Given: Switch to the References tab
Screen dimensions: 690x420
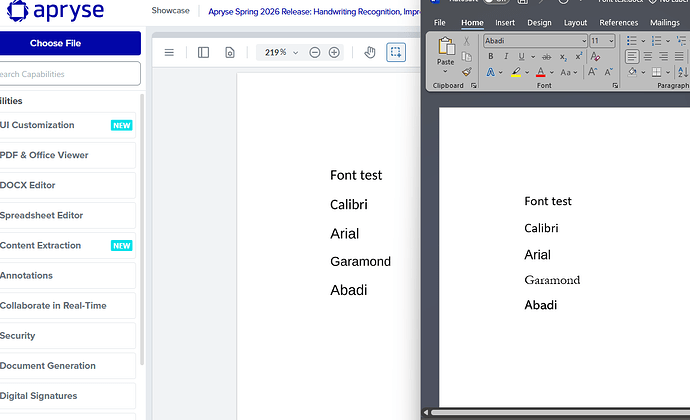Looking at the screenshot, I should pos(618,23).
